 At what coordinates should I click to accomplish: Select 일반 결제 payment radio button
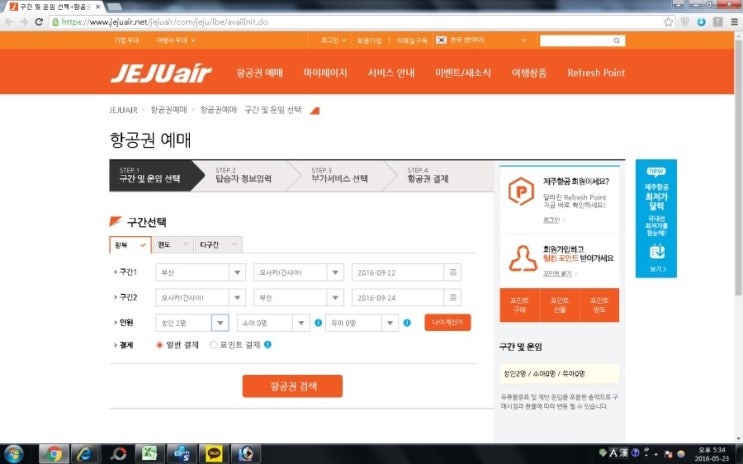[x=160, y=345]
